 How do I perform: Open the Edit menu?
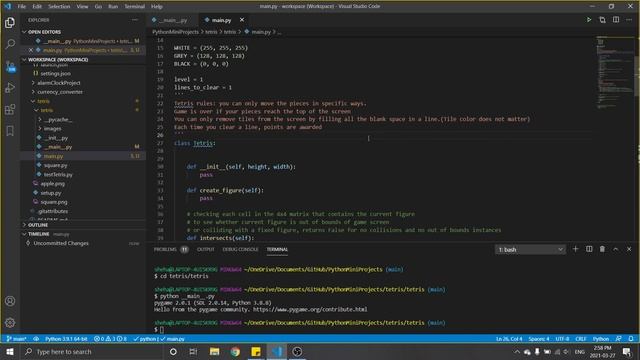point(37,6)
